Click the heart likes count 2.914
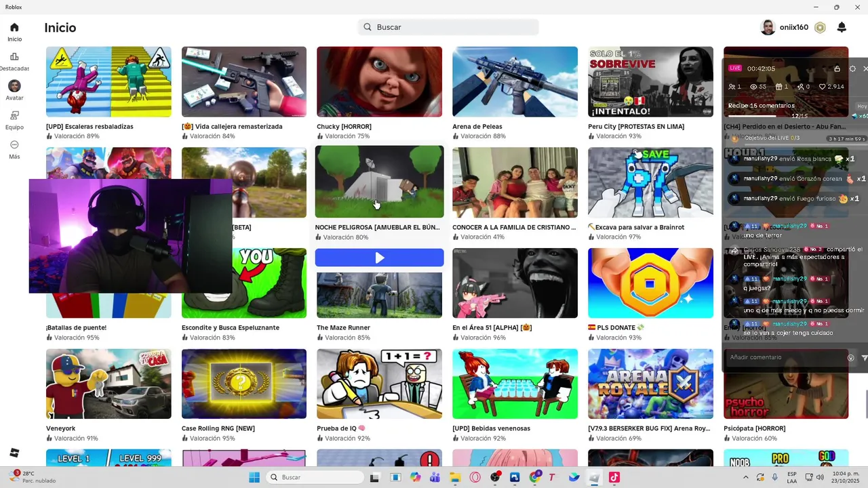Viewport: 868px width, 488px height. [x=832, y=87]
